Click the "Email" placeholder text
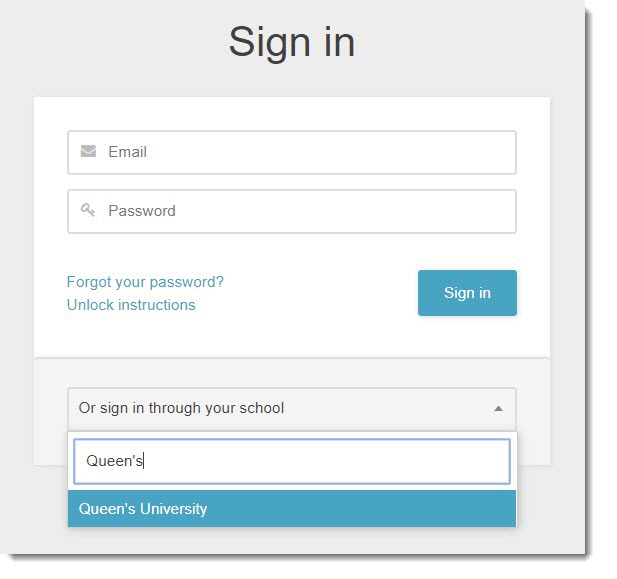The height and width of the screenshot is (579, 617). click(x=128, y=152)
